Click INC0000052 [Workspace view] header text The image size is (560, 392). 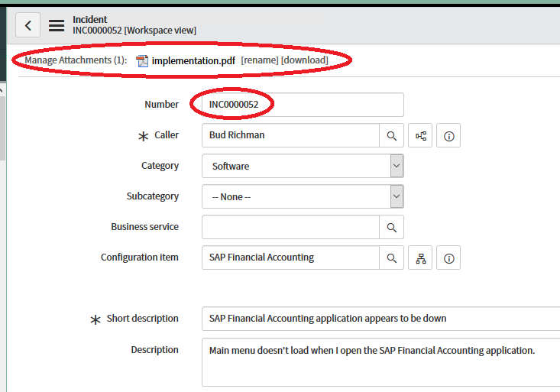[x=134, y=31]
